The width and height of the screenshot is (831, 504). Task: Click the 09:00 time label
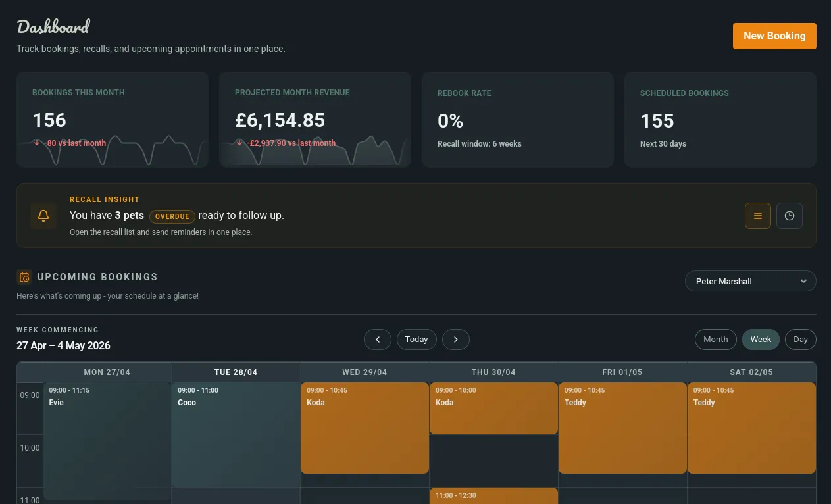(30, 395)
